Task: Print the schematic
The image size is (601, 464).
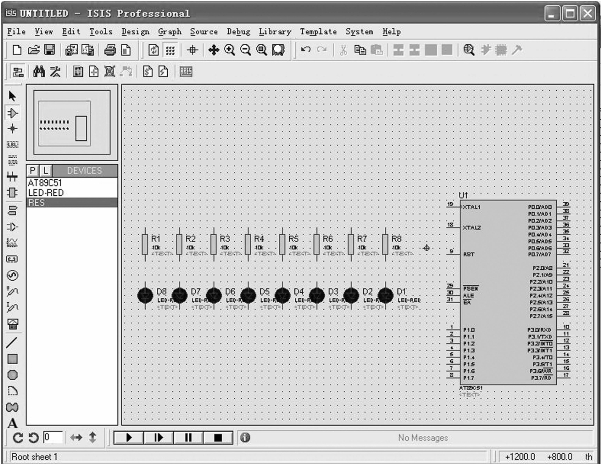Action: click(x=110, y=50)
